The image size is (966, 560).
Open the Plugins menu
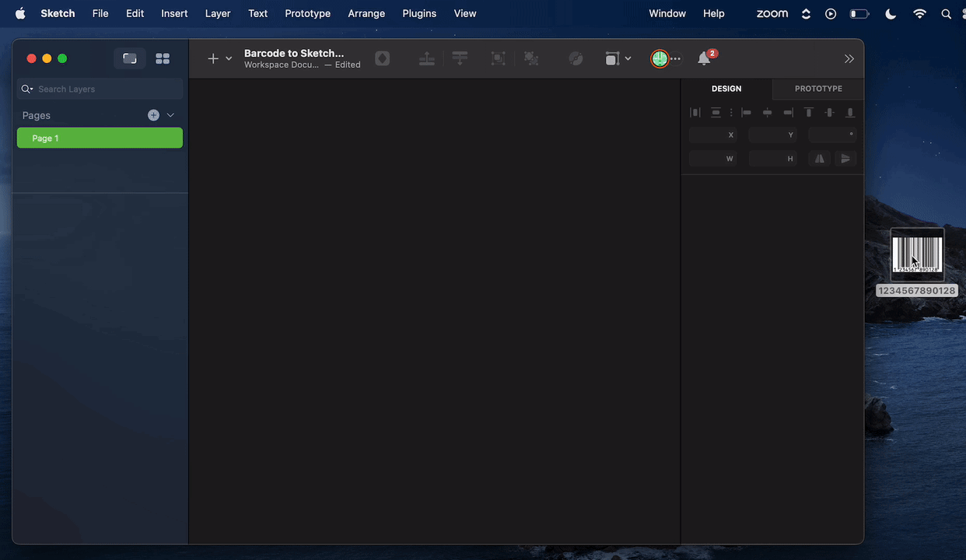pos(419,13)
